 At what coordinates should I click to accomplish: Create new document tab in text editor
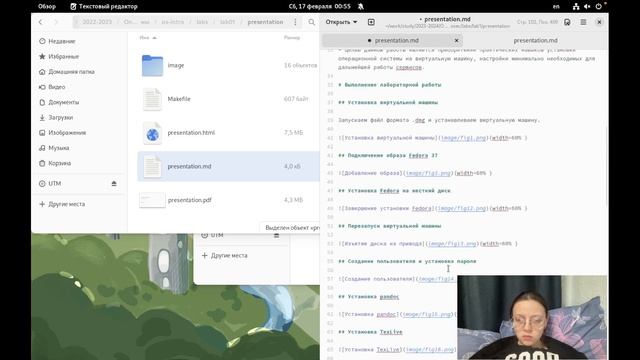point(371,22)
